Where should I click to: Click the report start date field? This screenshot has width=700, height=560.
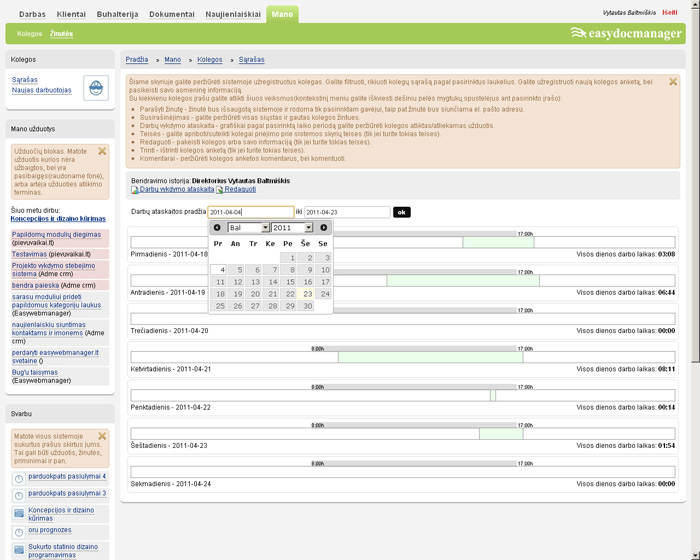click(251, 212)
